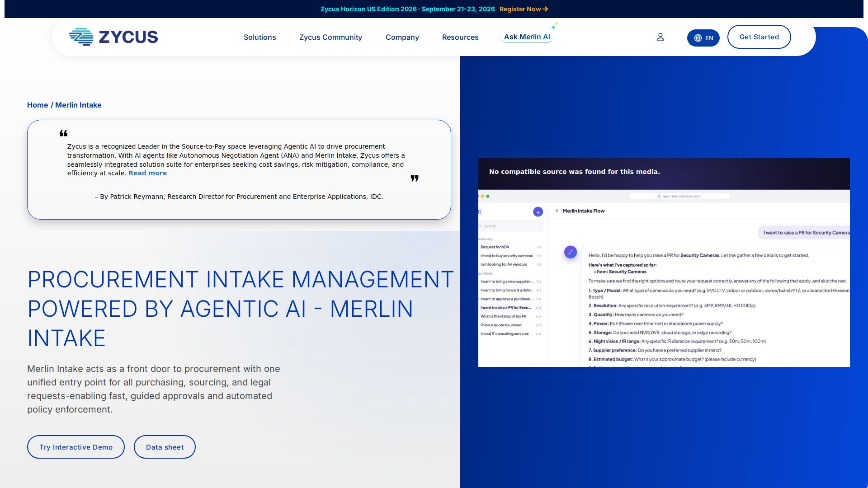Image resolution: width=868 pixels, height=488 pixels.
Task: Select 'What is the status of my PR' entry
Action: pos(510,316)
